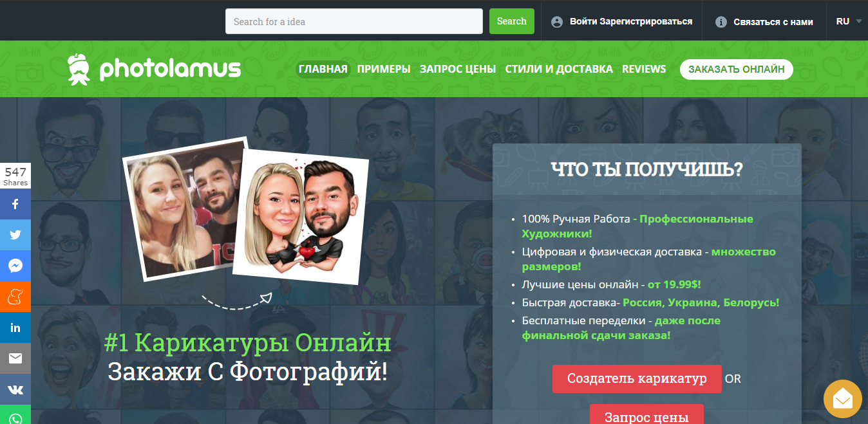Click the Photolamus logo

[x=154, y=69]
